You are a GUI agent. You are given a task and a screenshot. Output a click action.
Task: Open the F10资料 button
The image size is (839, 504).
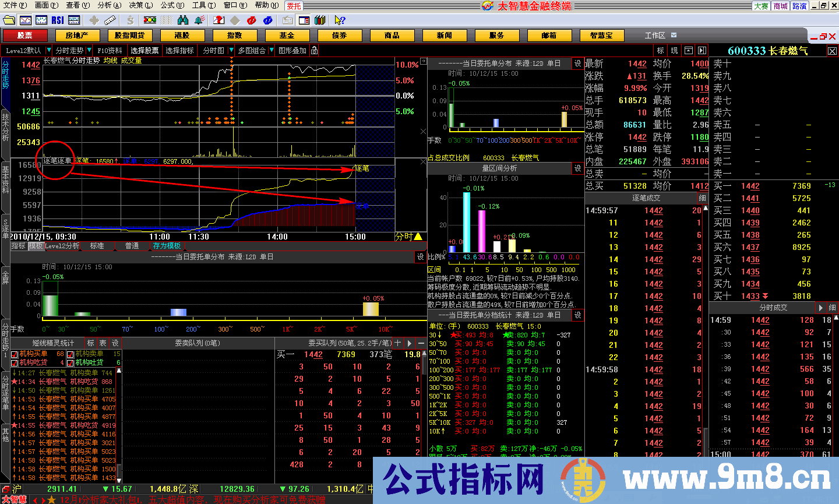point(110,51)
